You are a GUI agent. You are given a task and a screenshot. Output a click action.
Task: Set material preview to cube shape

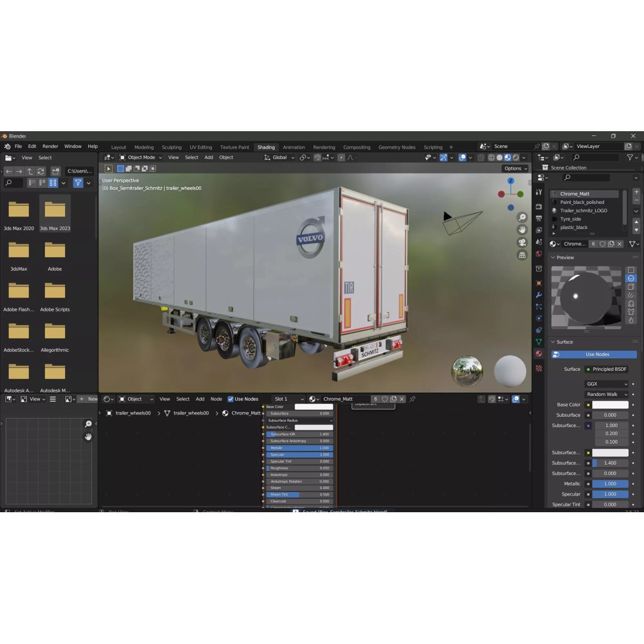(631, 287)
